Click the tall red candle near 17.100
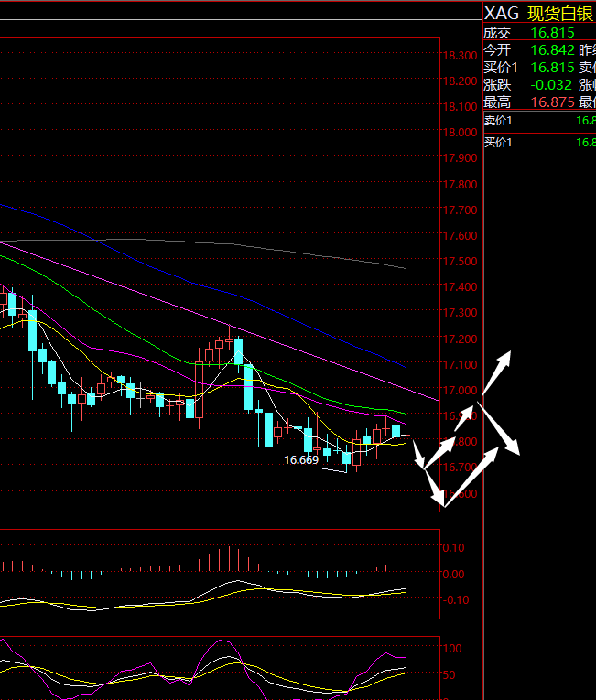Image resolution: width=596 pixels, height=700 pixels. (200, 388)
